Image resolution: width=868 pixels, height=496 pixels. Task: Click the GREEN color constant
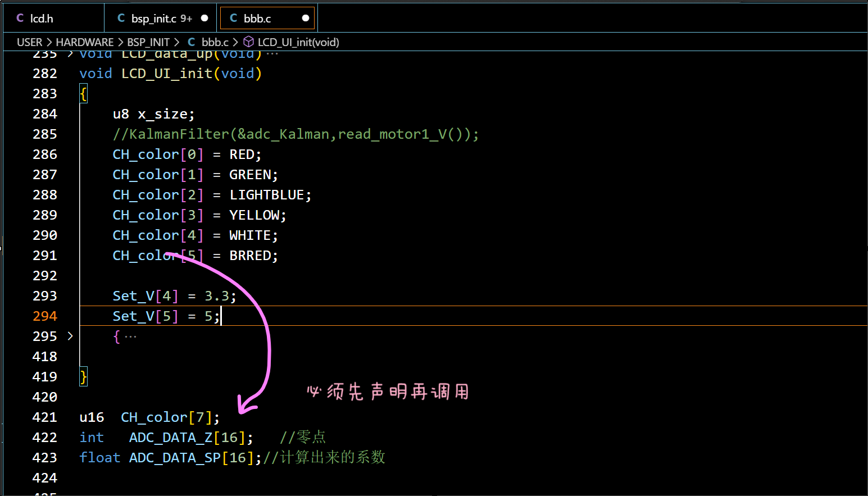[250, 175]
